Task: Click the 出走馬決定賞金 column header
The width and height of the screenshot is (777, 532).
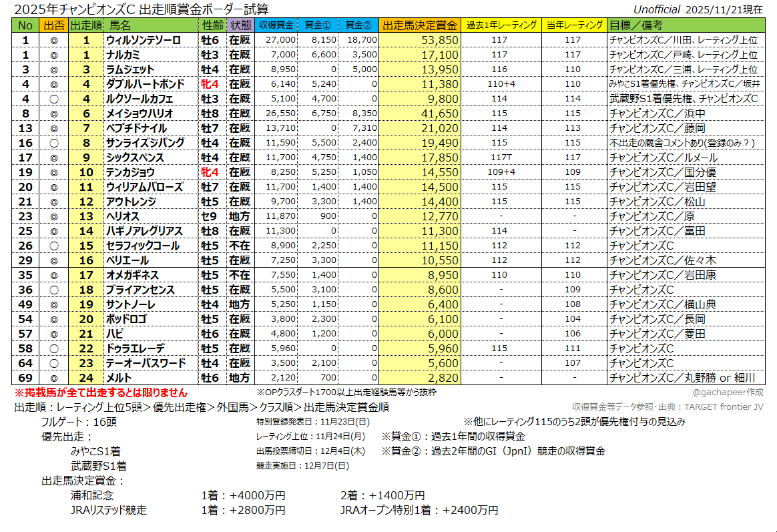Action: [x=420, y=25]
